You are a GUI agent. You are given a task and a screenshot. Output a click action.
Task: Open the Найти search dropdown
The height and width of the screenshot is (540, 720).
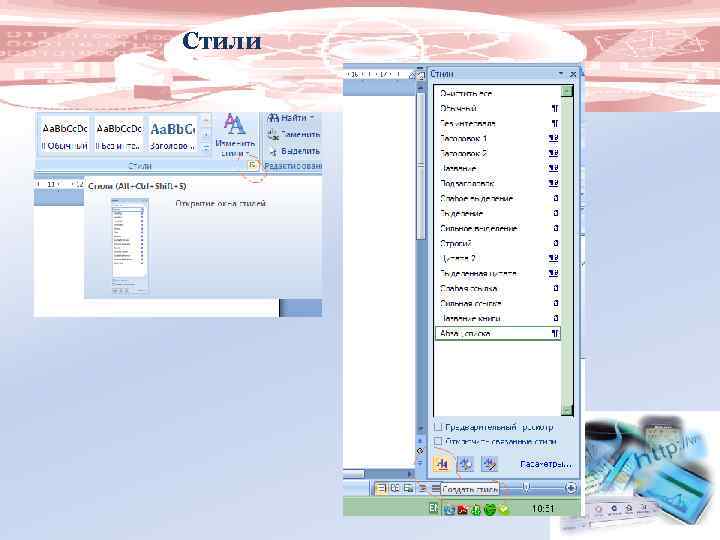pos(291,118)
